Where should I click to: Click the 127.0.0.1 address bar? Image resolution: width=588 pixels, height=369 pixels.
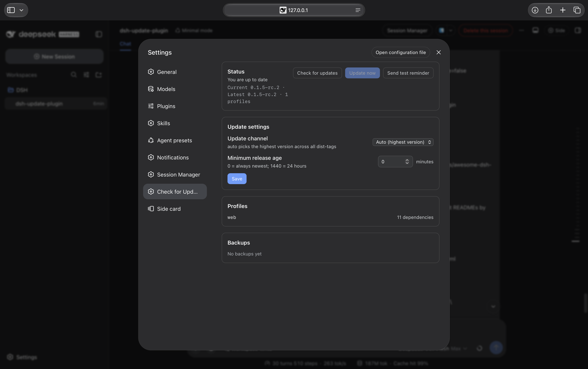[294, 10]
